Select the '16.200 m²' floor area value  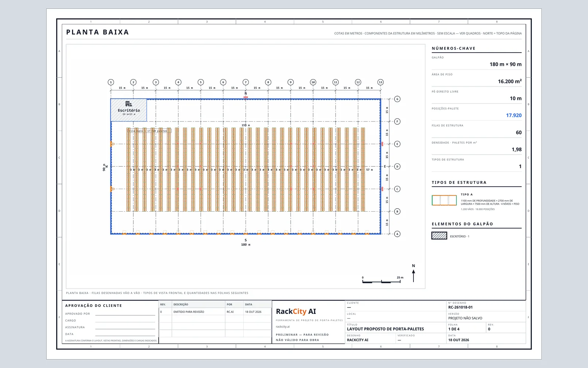click(x=510, y=81)
